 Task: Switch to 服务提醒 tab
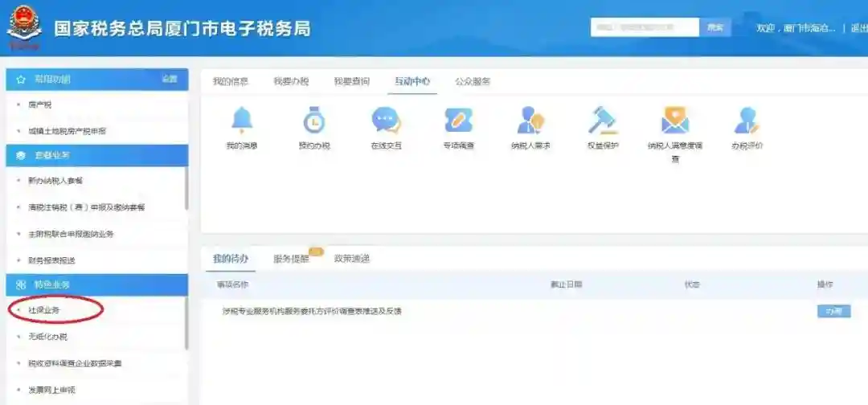tap(291, 259)
